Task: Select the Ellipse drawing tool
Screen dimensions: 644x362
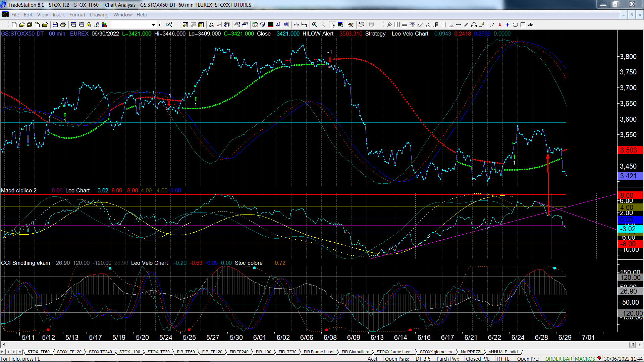Action: [516, 25]
